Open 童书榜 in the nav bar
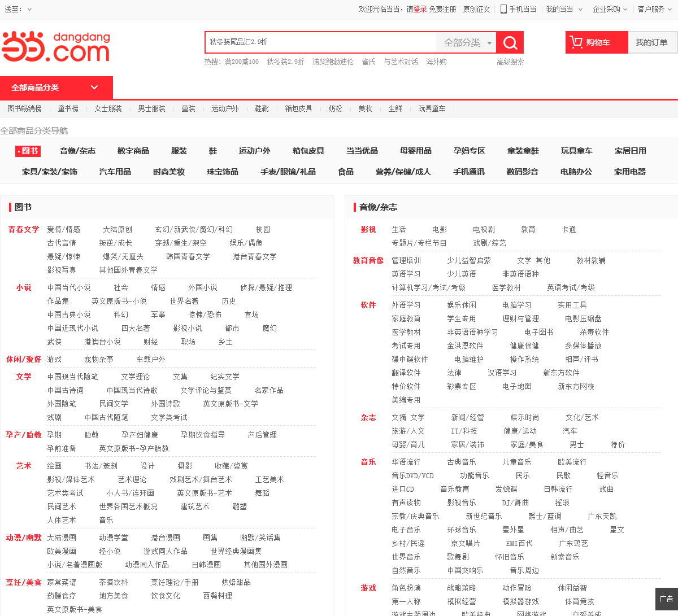The width and height of the screenshot is (678, 616). coord(68,108)
